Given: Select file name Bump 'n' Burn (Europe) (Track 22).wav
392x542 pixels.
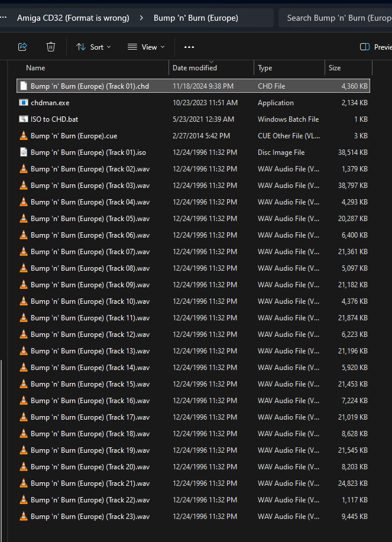Looking at the screenshot, I should (90, 500).
